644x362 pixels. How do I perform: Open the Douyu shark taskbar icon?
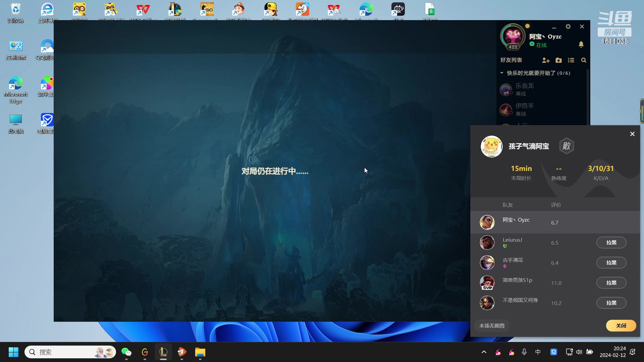click(x=182, y=352)
